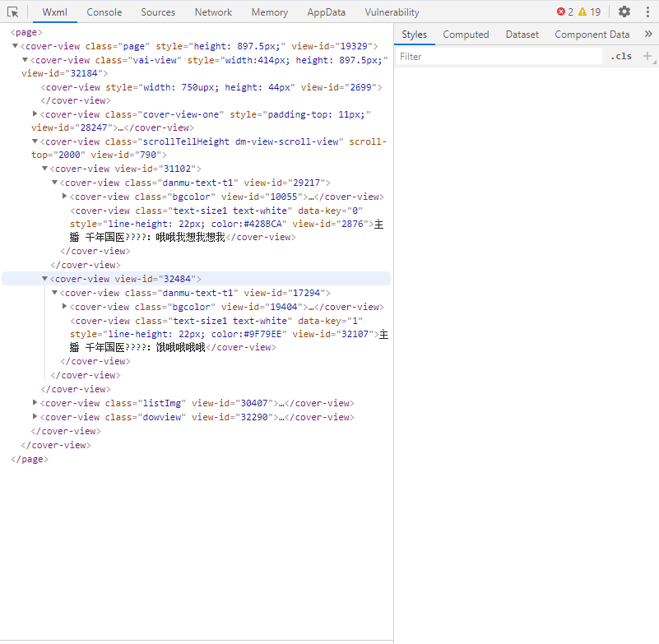Show more side panel tabs chevron
The width and height of the screenshot is (659, 644).
[x=648, y=34]
